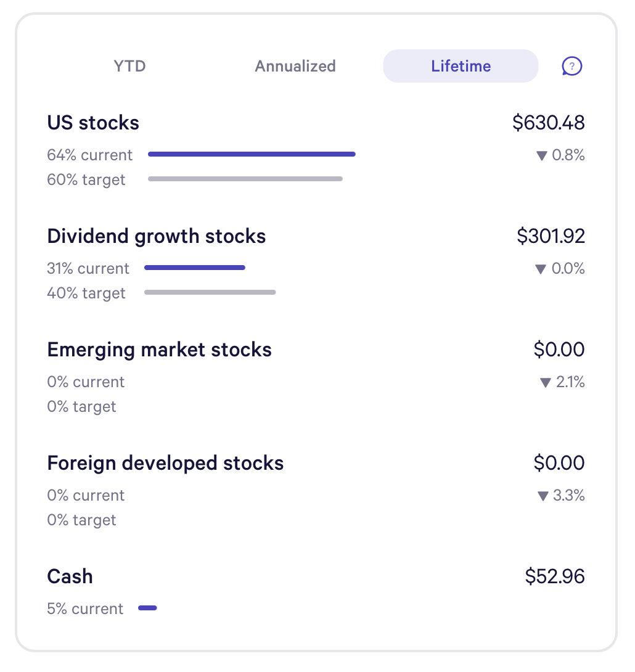Click the US stocks 64% current bar

tap(252, 154)
